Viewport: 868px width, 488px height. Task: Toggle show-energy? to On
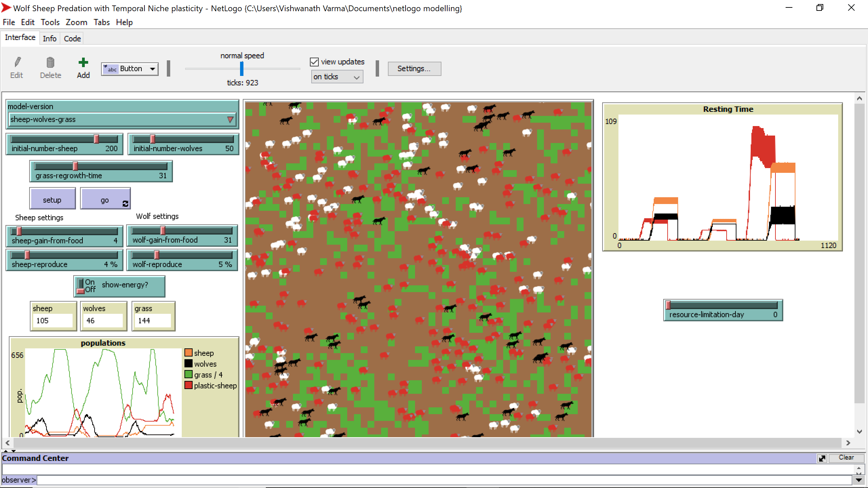(x=80, y=282)
